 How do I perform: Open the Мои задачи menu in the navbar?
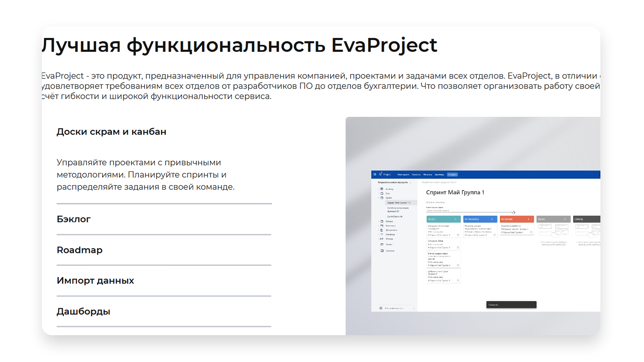click(403, 174)
